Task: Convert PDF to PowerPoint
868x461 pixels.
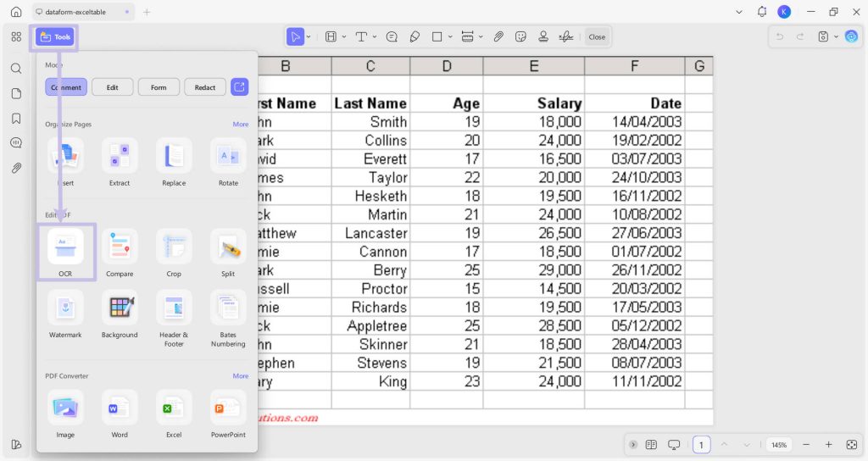Action: pyautogui.click(x=228, y=414)
